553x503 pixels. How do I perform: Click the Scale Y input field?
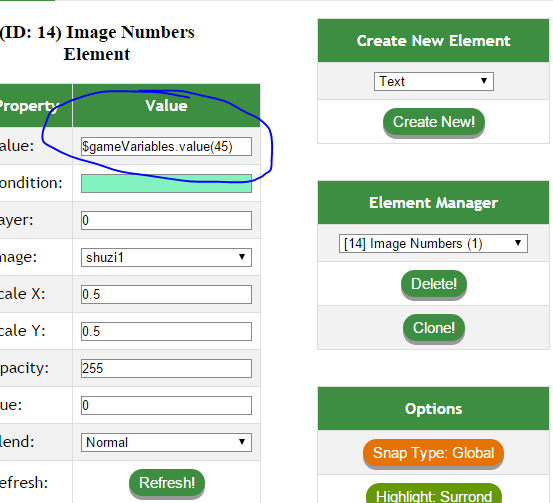coord(166,331)
